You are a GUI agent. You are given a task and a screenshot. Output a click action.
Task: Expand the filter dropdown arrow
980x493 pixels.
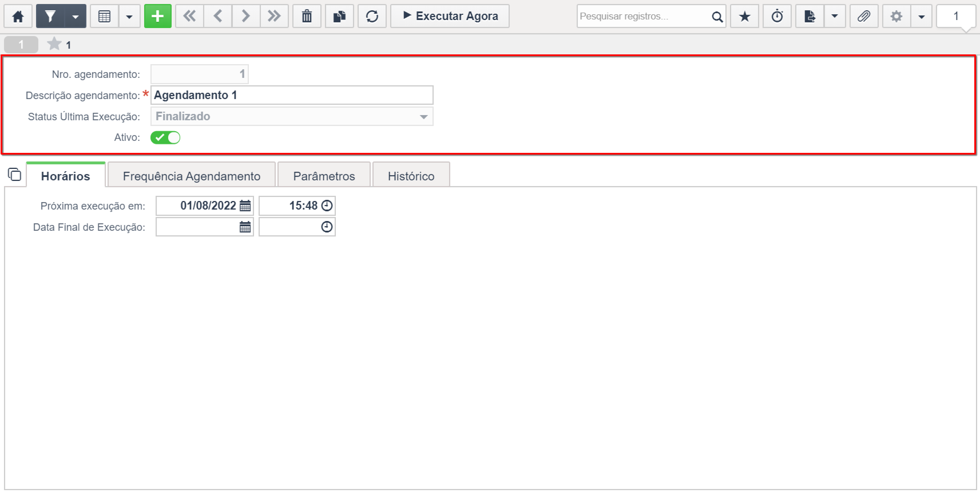75,16
